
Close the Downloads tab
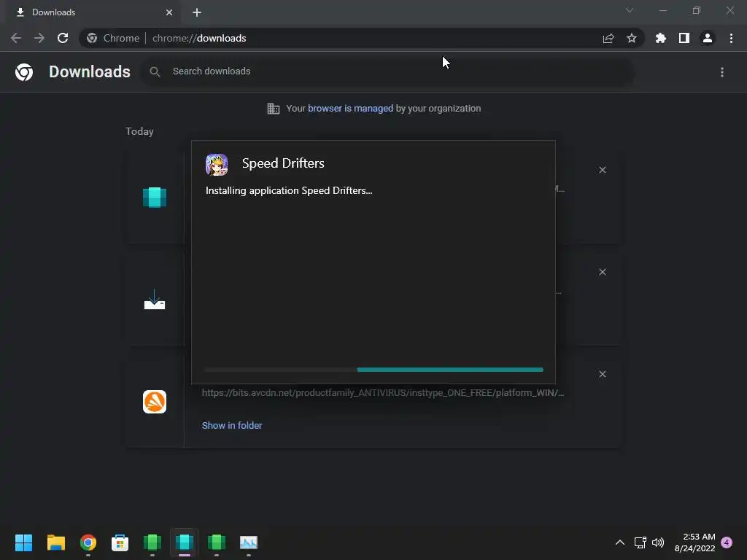click(169, 12)
